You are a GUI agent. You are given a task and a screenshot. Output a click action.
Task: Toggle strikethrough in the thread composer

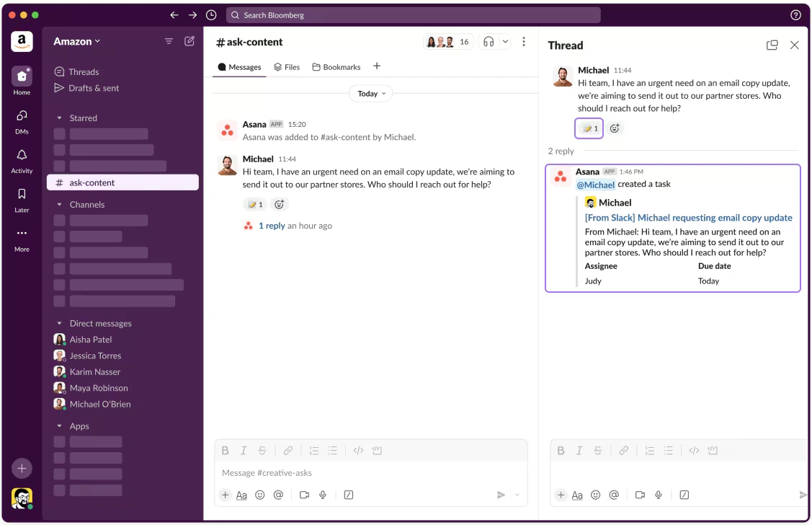click(x=597, y=450)
